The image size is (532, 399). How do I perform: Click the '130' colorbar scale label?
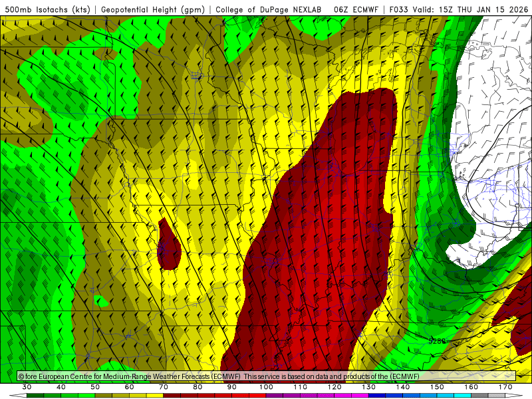[x=369, y=387]
